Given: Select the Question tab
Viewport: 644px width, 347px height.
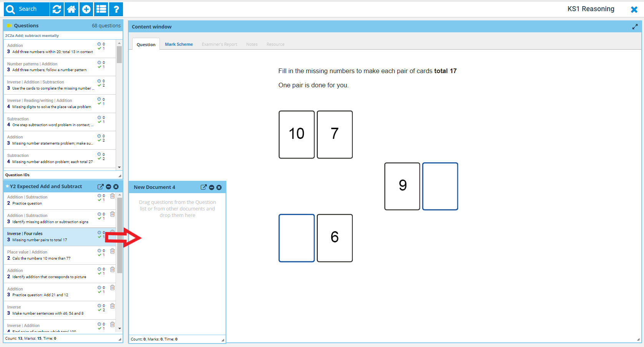Looking at the screenshot, I should coord(146,45).
